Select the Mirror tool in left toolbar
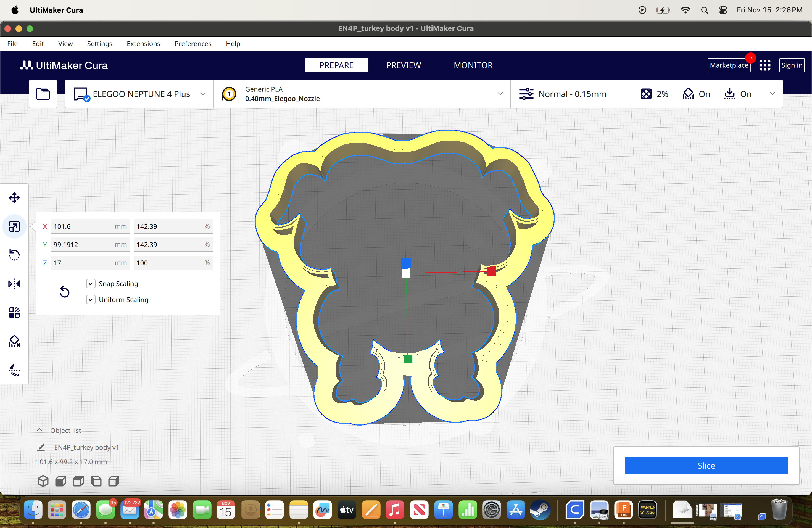 14,284
